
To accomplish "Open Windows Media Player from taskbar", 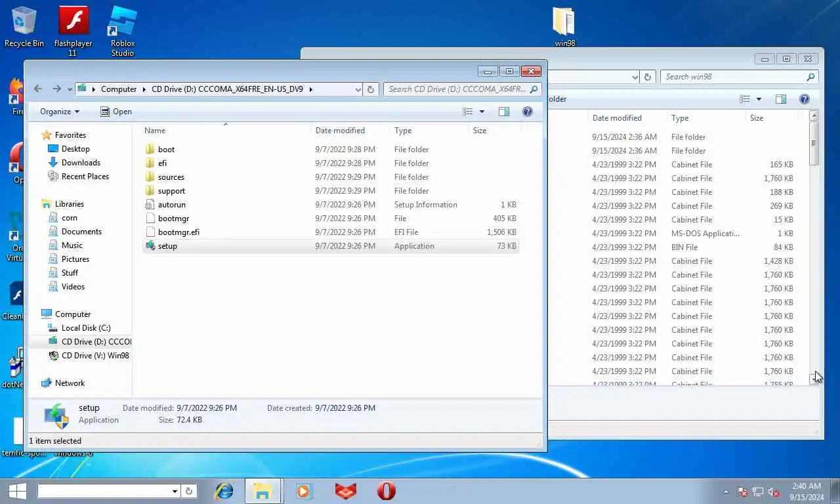I will tap(303, 491).
